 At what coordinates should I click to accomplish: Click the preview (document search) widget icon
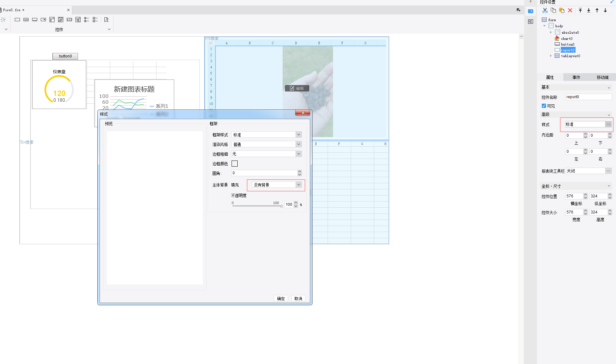tap(106, 20)
